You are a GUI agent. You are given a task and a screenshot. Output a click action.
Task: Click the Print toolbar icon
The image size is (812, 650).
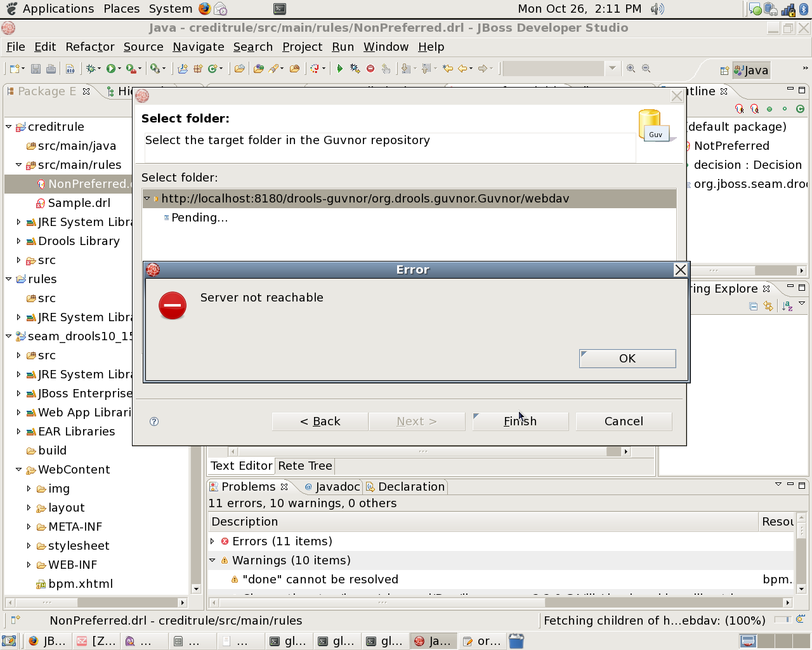coord(51,69)
